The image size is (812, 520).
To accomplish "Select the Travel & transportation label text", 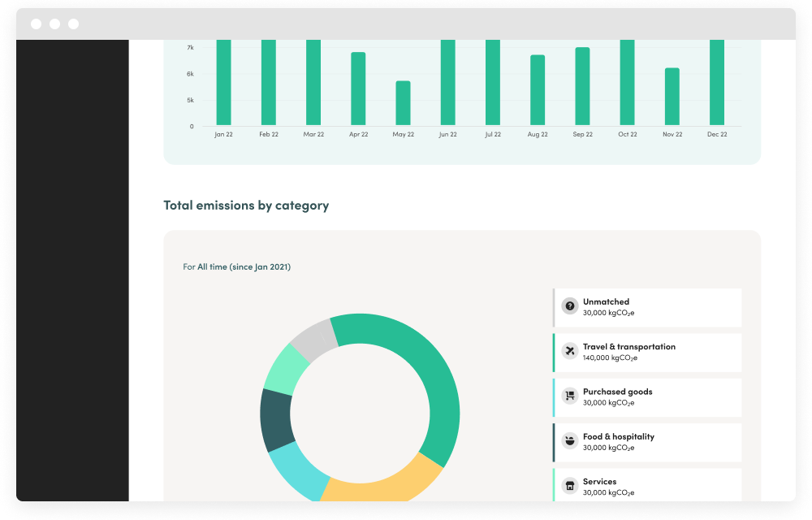I will [628, 347].
